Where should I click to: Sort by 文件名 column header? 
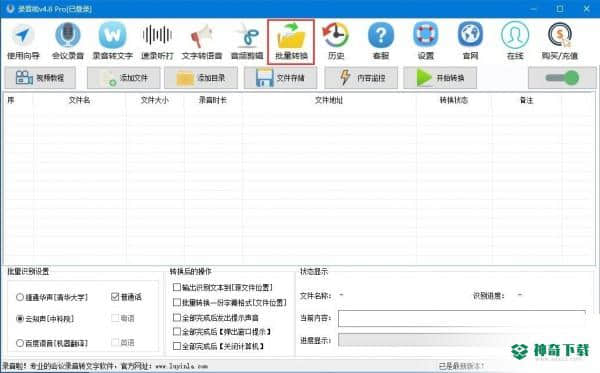(79, 100)
